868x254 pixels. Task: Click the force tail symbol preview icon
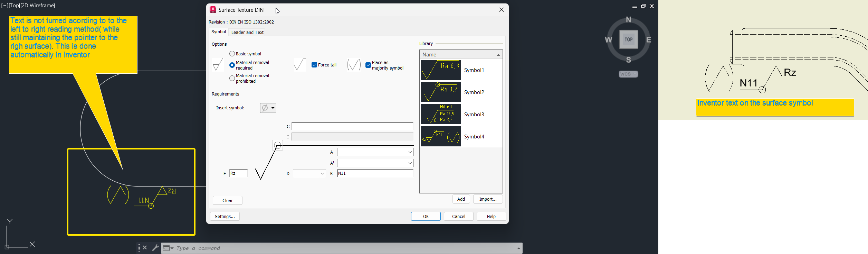[300, 65]
